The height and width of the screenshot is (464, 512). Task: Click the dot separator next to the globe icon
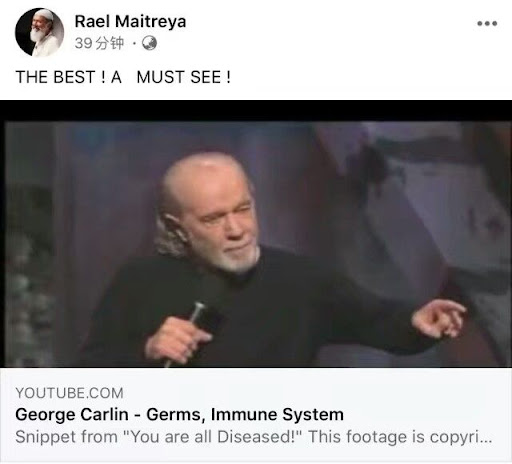pos(134,44)
